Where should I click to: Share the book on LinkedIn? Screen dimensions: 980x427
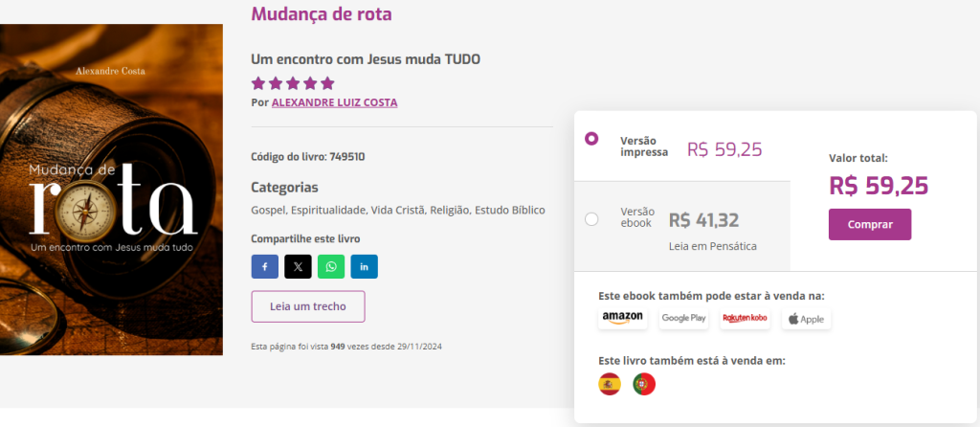click(364, 266)
